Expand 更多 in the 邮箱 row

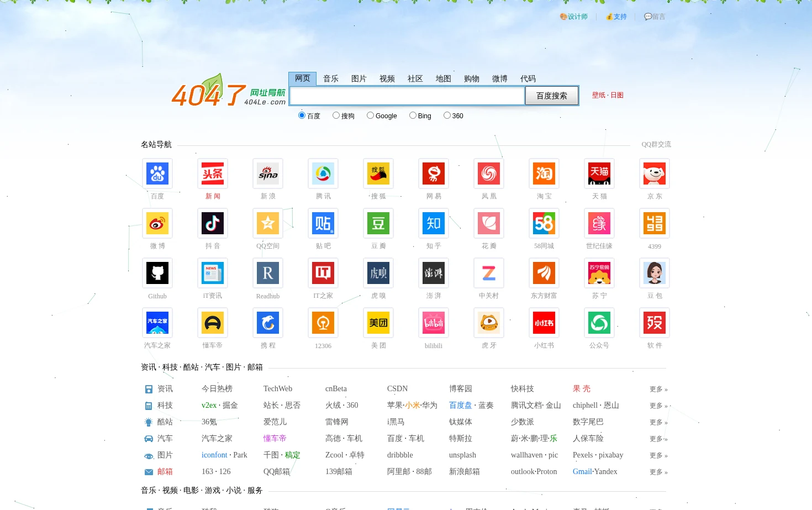point(658,472)
